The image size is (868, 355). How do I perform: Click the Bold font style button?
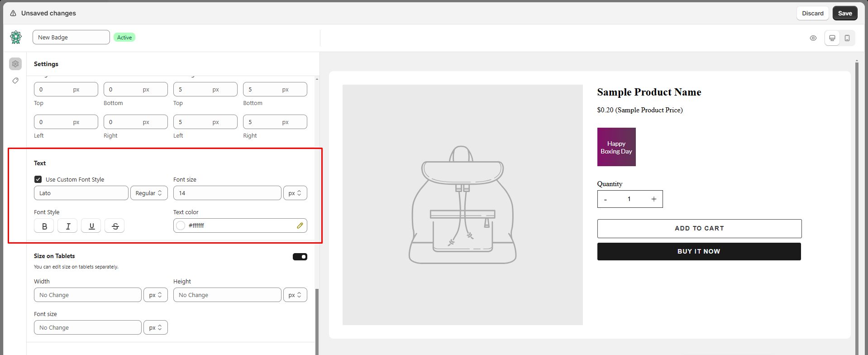pos(44,226)
